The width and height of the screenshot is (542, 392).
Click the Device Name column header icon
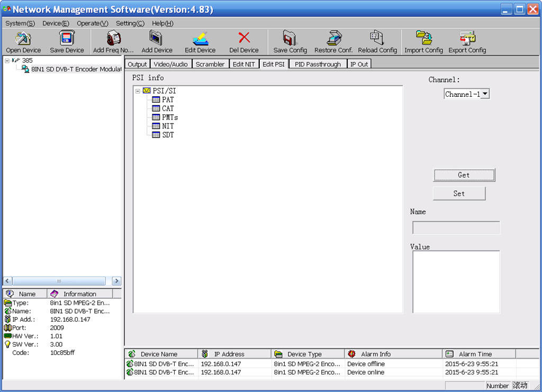point(132,354)
